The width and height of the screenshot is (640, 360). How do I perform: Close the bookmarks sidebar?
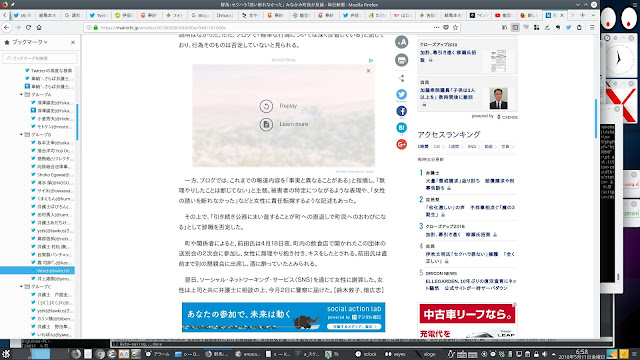tap(73, 42)
